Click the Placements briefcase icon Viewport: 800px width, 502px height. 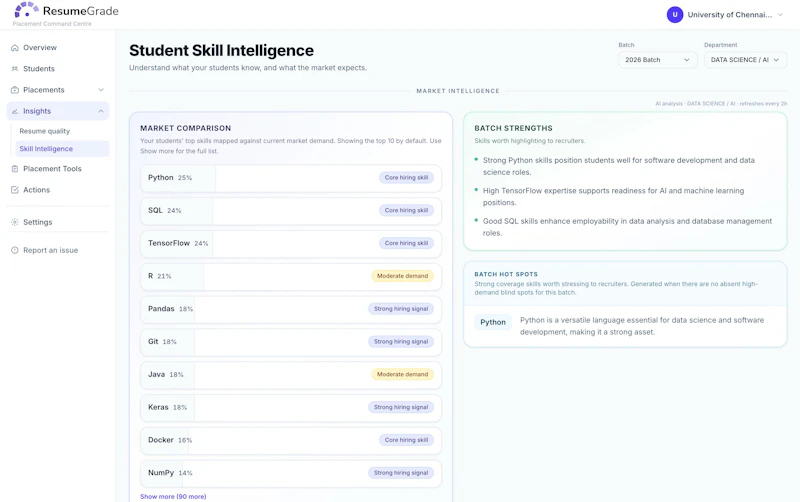click(15, 90)
